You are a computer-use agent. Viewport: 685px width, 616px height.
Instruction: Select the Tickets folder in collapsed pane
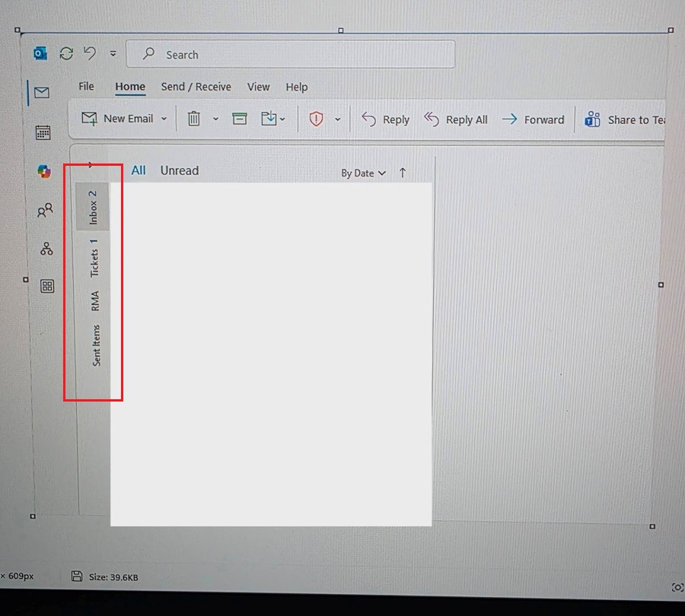(94, 258)
